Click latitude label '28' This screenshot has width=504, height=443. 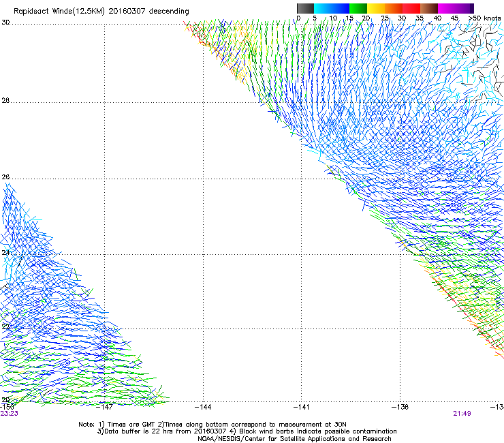point(5,101)
